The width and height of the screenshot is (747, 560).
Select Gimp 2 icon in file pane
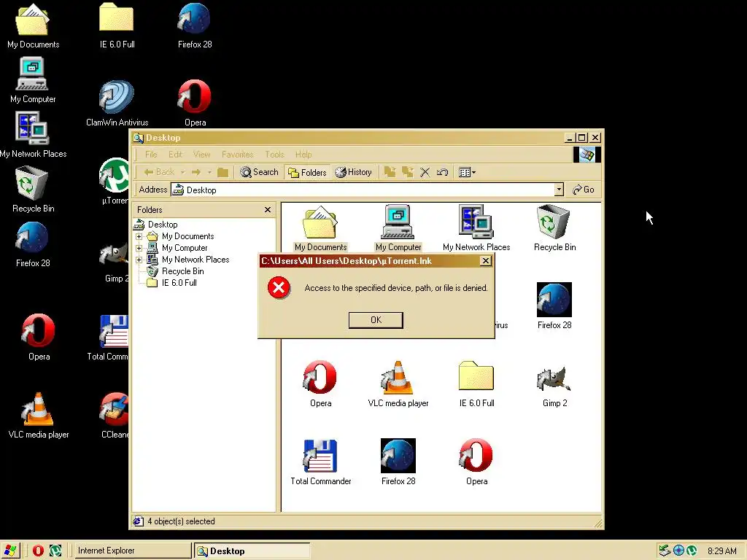[554, 384]
